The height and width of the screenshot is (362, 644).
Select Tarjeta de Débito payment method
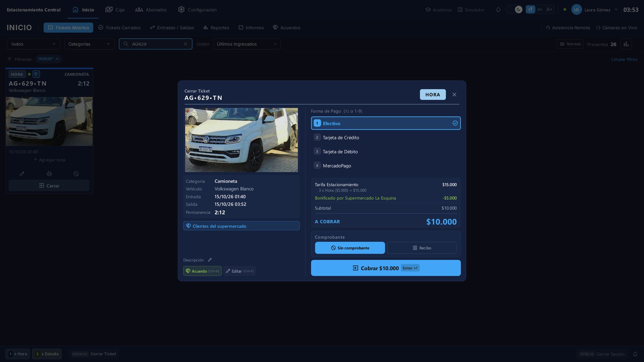pyautogui.click(x=386, y=152)
